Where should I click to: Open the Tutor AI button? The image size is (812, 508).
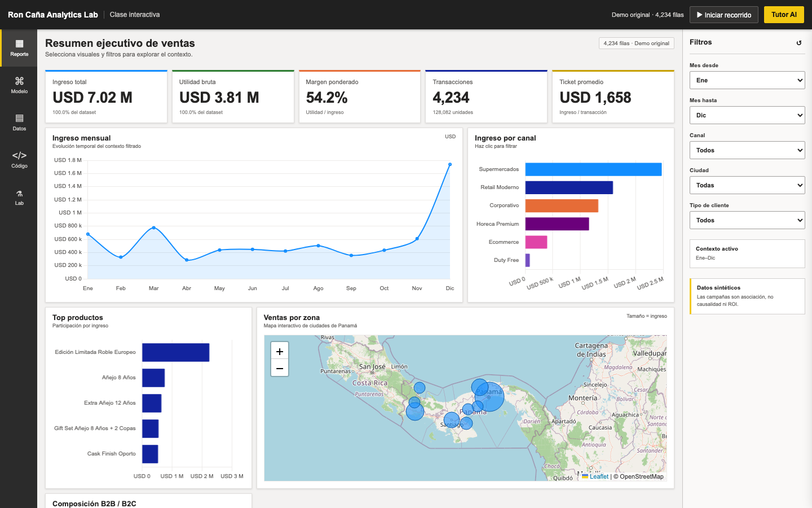tap(784, 15)
